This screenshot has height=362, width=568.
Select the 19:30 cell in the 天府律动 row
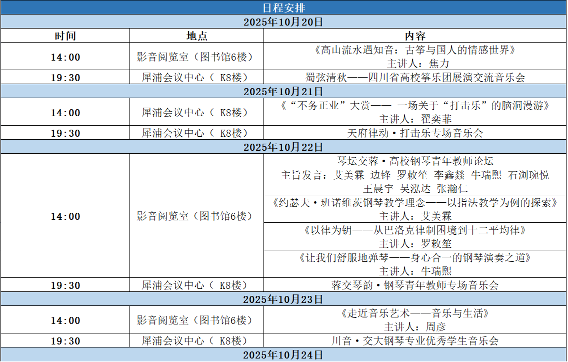coord(65,133)
